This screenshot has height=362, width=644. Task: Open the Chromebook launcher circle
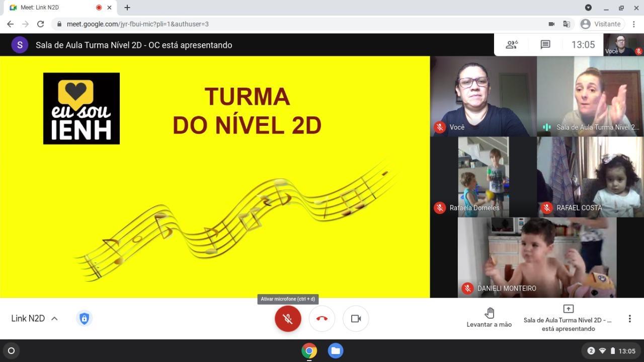click(12, 351)
